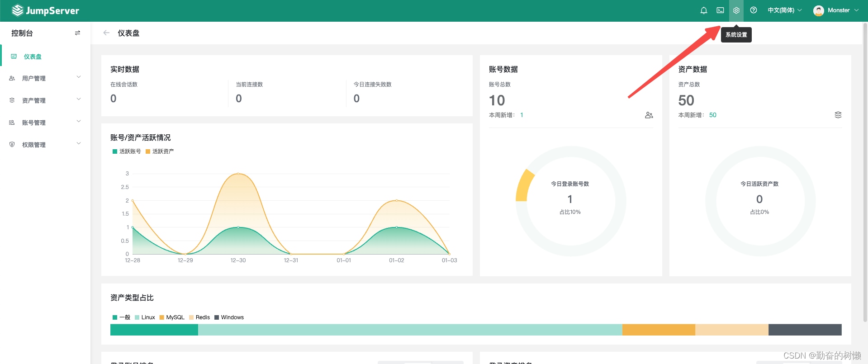Click the 控制台 sidebar heading
Viewport: 868px width, 364px height.
click(22, 33)
